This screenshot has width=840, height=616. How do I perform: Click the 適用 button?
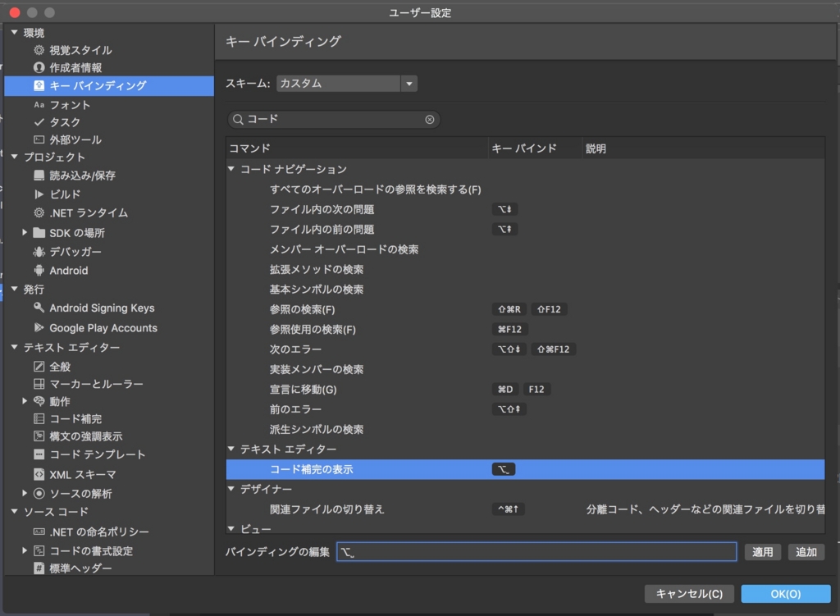pos(762,552)
